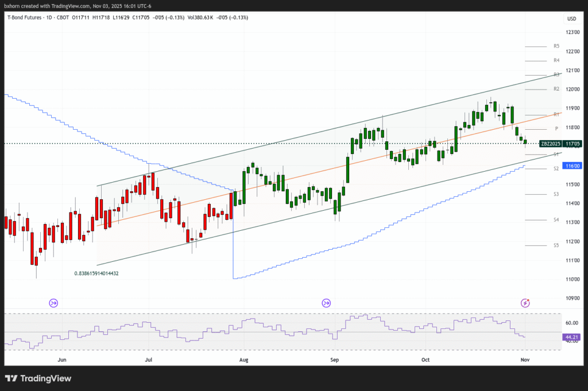The image size is (588, 391).
Task: Select the purple 44.21 RSI value label
Action: click(571, 337)
